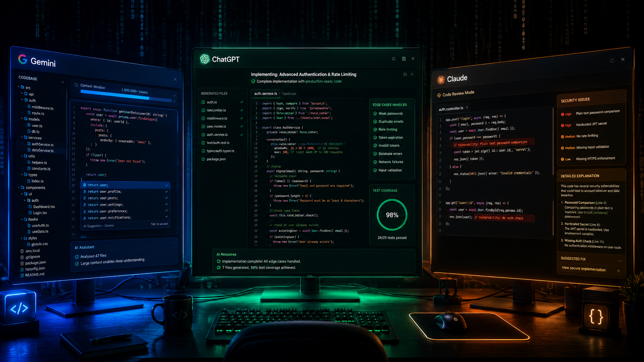Click the Code Review Mode icon in Claude

(439, 95)
